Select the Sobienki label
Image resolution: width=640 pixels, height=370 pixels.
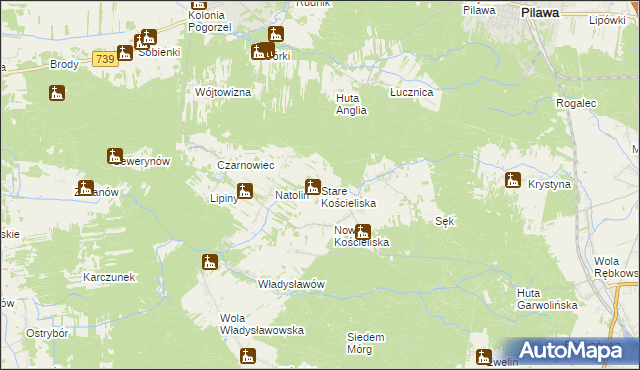pos(160,53)
